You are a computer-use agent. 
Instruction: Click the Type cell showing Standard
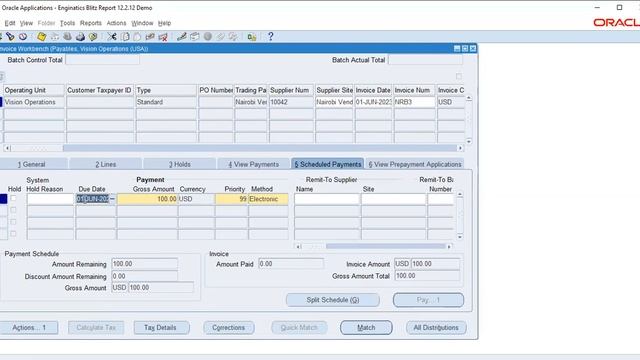(x=166, y=102)
